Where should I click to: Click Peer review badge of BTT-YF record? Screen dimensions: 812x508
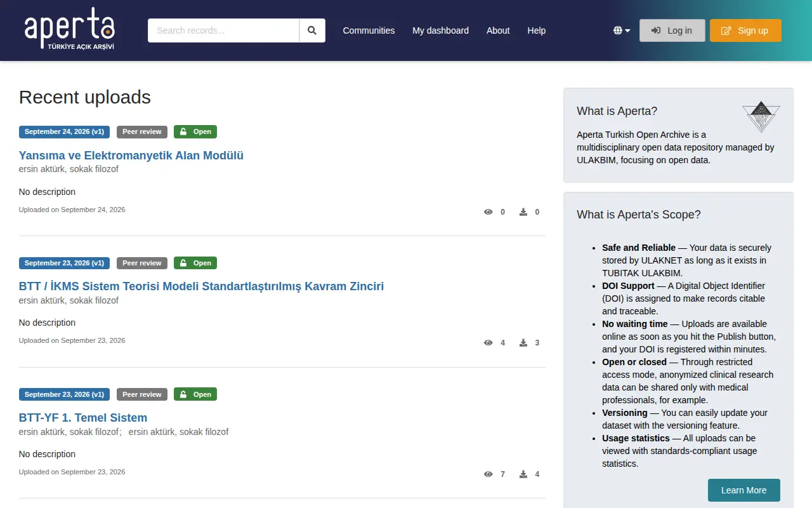click(x=142, y=394)
